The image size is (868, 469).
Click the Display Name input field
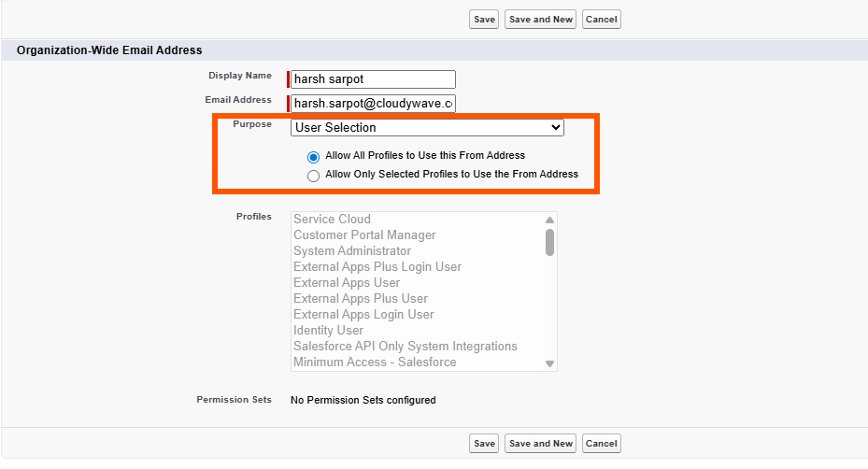pos(373,79)
